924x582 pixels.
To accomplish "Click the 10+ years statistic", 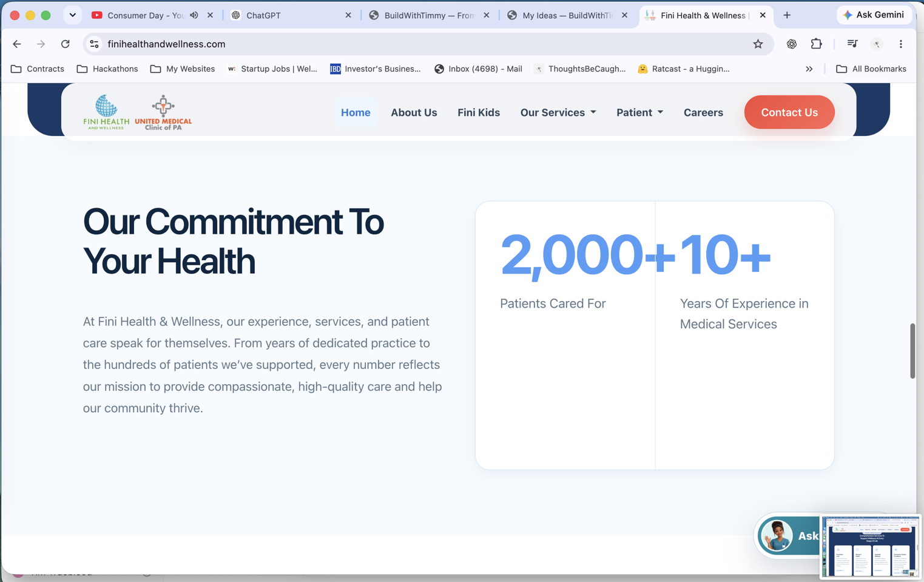I will (x=725, y=255).
